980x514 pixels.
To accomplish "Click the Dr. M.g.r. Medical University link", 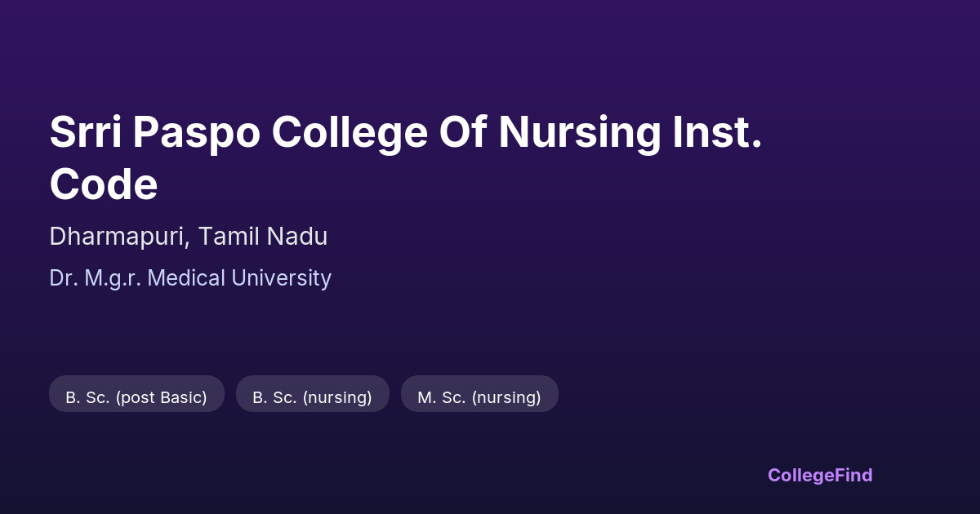I will [x=190, y=278].
